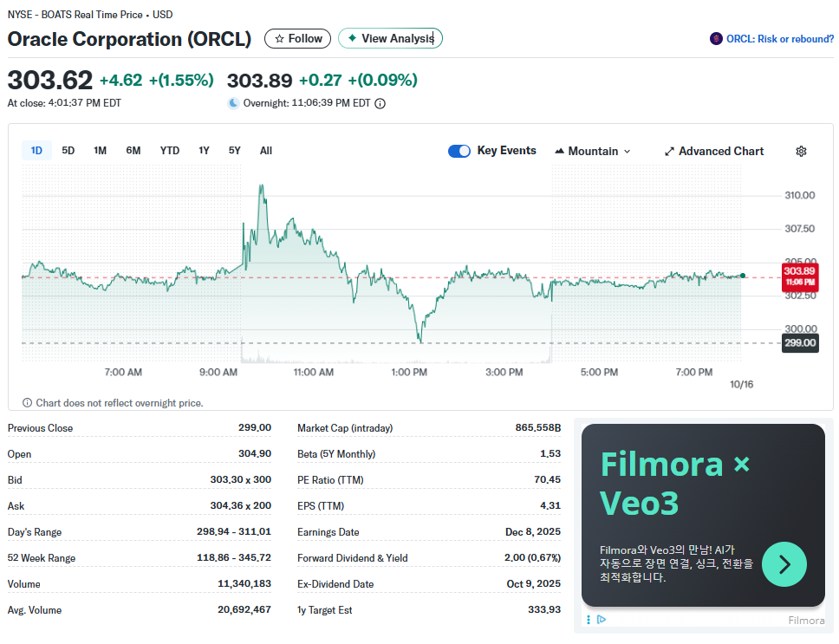Click the expand arrows icon for Advanced Chart

pos(669,152)
